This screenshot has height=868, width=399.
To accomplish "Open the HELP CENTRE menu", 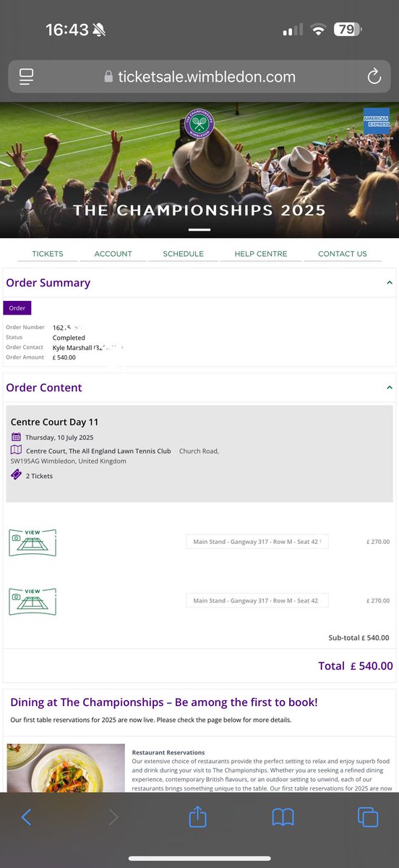I will click(x=260, y=254).
